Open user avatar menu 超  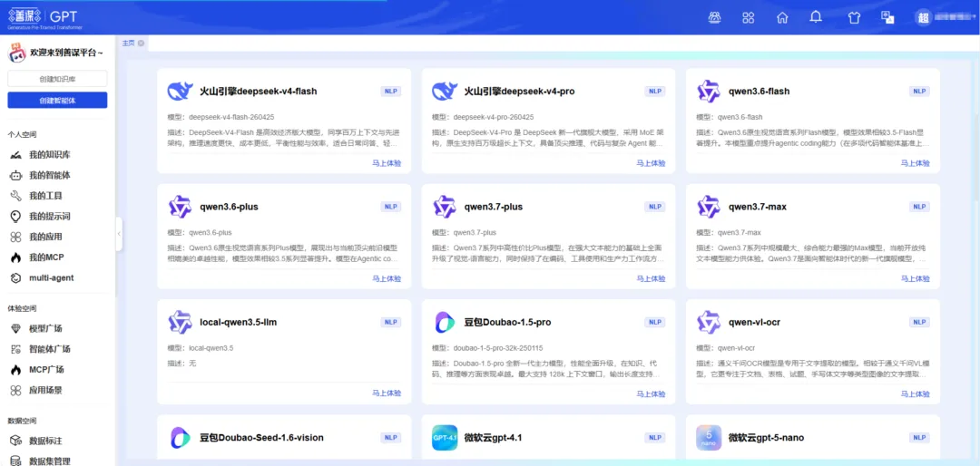coord(923,17)
